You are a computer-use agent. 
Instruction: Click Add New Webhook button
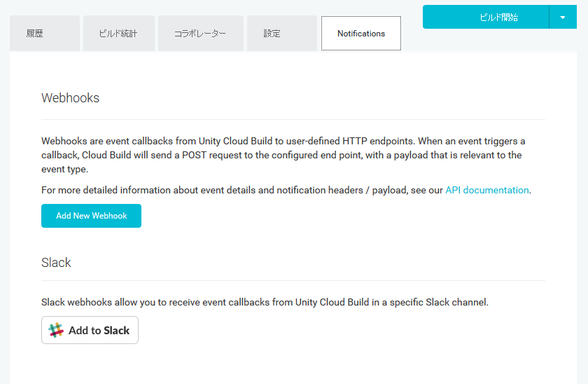click(91, 216)
